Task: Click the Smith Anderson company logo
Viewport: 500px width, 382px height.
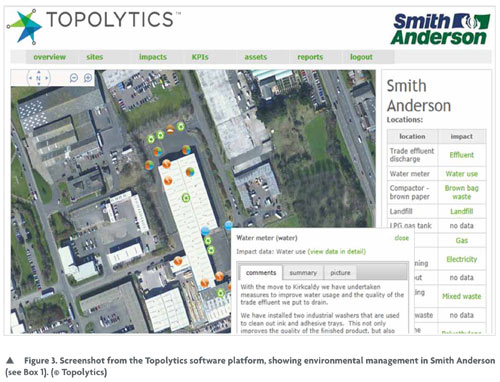Action: 441,29
